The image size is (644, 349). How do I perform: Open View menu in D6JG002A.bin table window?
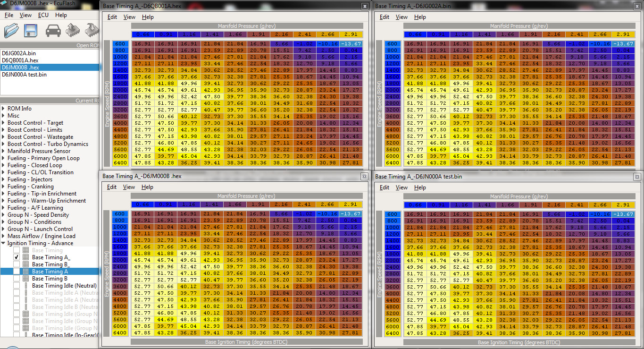coord(401,17)
